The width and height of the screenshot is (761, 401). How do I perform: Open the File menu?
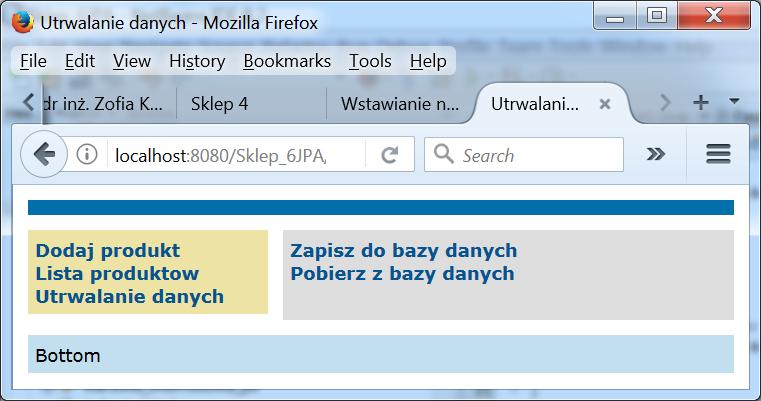[33, 61]
